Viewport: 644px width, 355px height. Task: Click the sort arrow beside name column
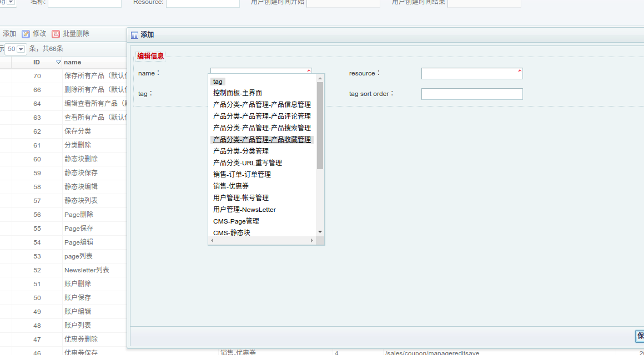[x=59, y=62]
